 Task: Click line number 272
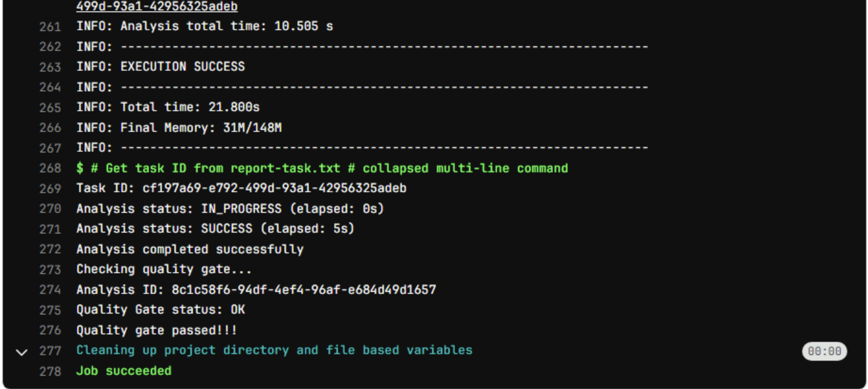pos(50,250)
